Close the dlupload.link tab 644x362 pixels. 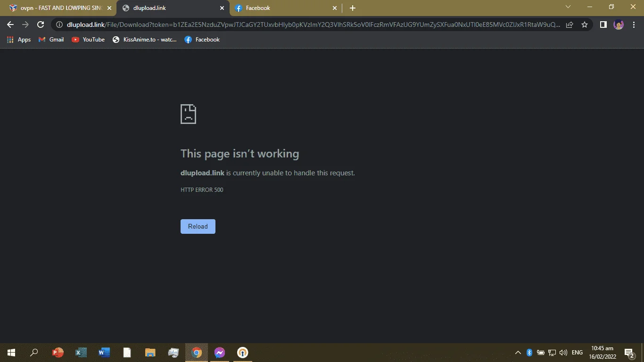(x=222, y=8)
